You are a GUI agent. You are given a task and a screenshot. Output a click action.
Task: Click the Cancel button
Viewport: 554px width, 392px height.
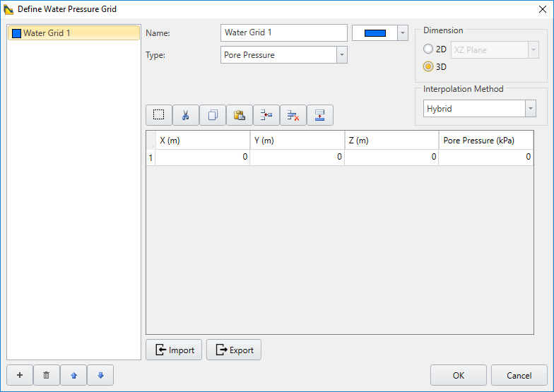click(x=519, y=375)
